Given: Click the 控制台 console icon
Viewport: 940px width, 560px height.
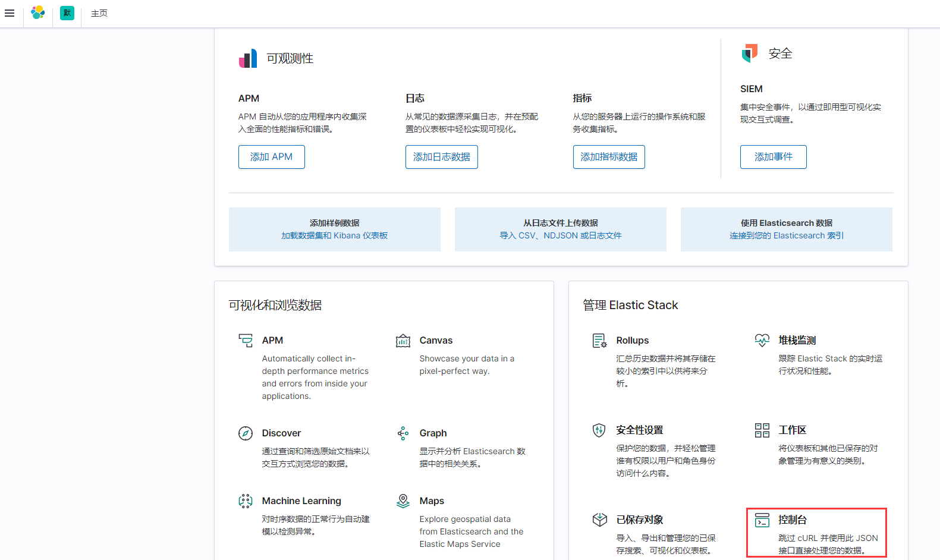Looking at the screenshot, I should tap(762, 520).
